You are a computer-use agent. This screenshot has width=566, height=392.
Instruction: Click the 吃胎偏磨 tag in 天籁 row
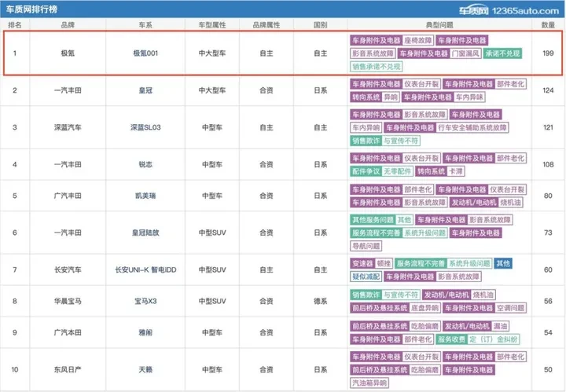pos(424,370)
